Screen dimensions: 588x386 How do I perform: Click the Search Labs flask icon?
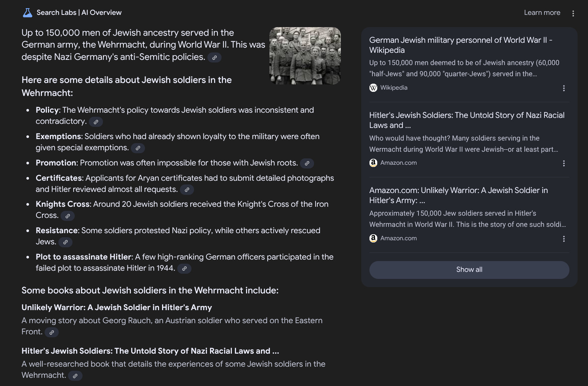(28, 13)
